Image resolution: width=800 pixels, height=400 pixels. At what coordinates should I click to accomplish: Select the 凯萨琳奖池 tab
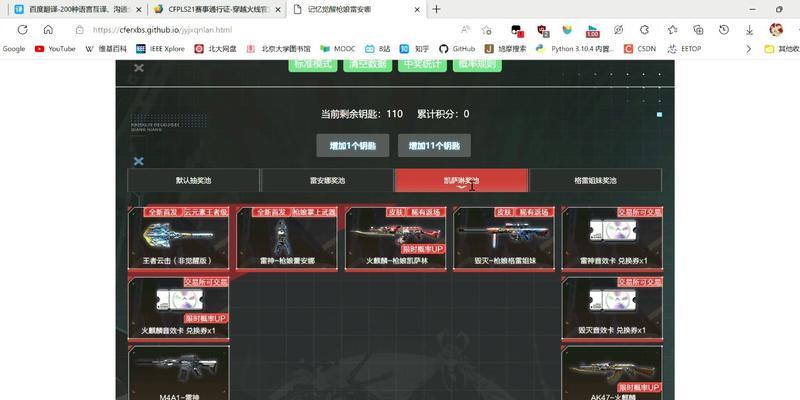[x=461, y=181]
